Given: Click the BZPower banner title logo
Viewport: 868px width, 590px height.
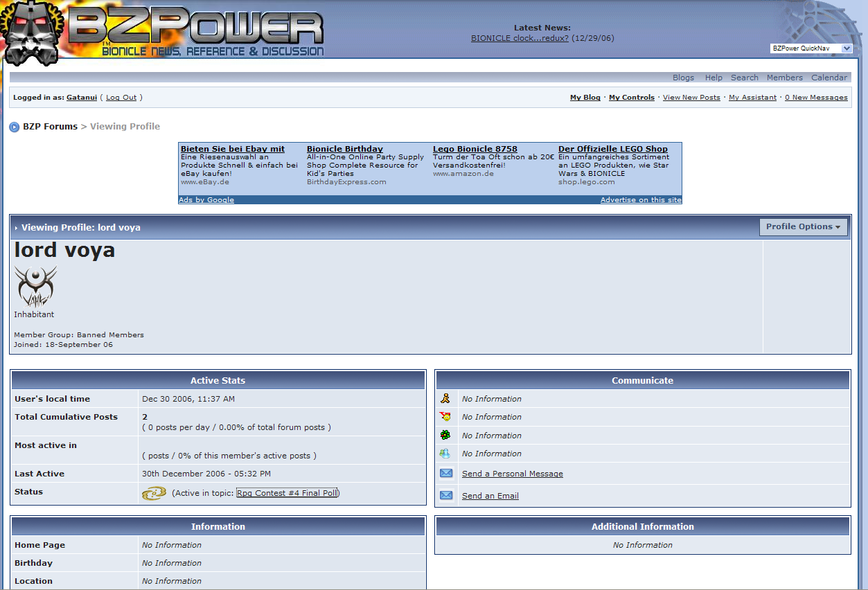Looking at the screenshot, I should click(x=196, y=33).
